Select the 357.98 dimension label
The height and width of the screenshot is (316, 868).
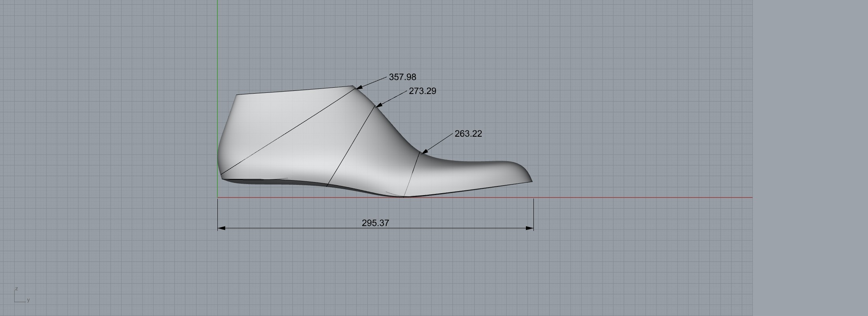pyautogui.click(x=402, y=77)
